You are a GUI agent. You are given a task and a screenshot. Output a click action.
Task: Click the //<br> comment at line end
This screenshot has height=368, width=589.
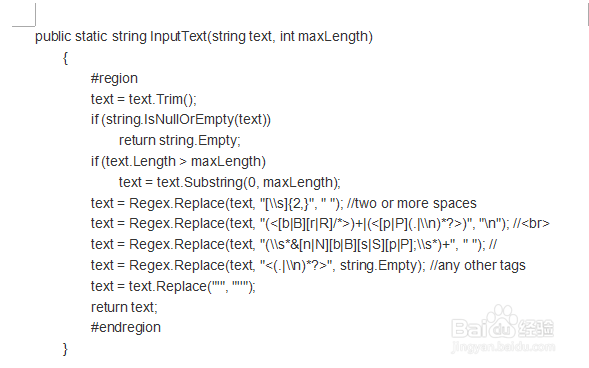(531, 223)
